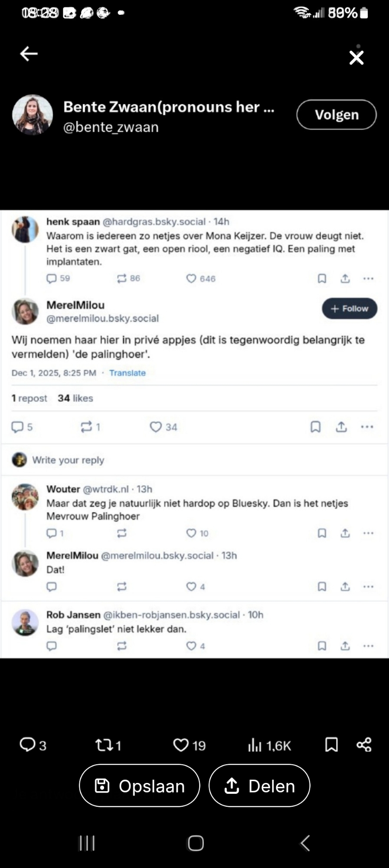
Task: View post analytics showing 1,6K views
Action: click(269, 745)
